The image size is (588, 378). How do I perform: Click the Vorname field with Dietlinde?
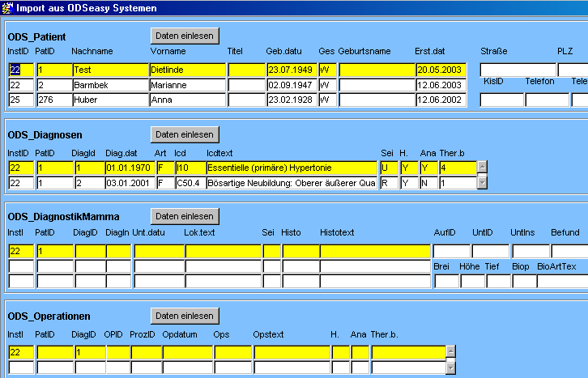(x=187, y=70)
